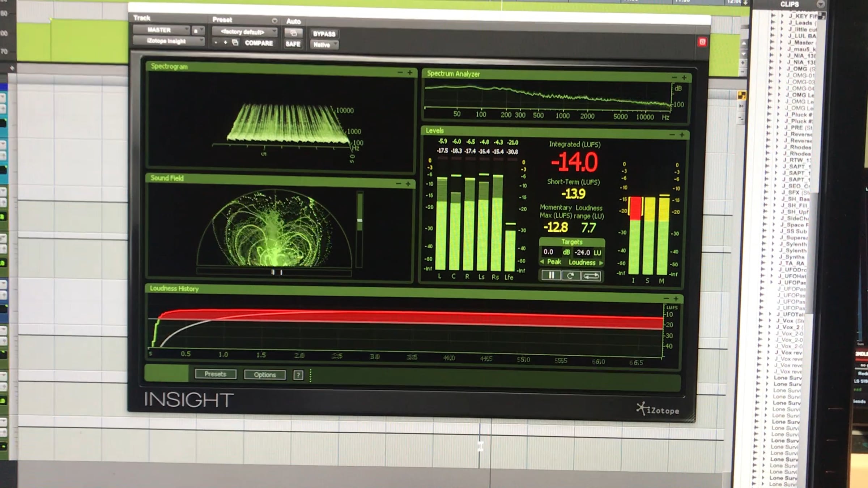Open the plugin settings copy icon beside COMPARE
Screen dimensions: 868x488
(x=235, y=43)
